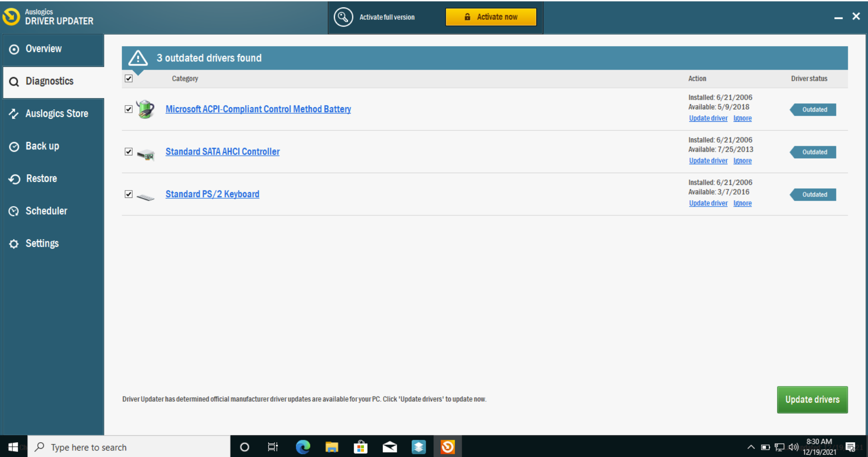Image resolution: width=868 pixels, height=457 pixels.
Task: Click the Cortana circle icon in the taskbar
Action: click(x=245, y=447)
